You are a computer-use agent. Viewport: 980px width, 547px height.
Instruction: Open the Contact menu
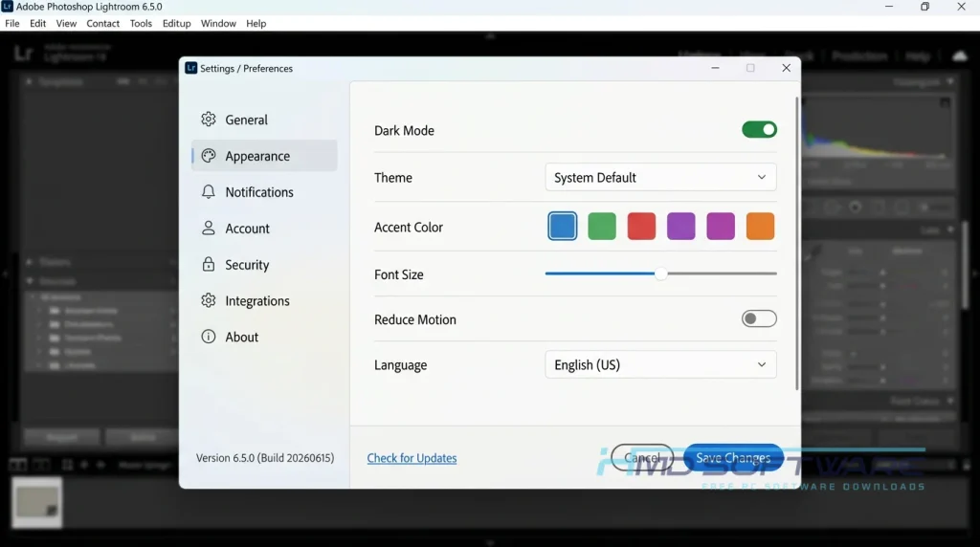(102, 23)
